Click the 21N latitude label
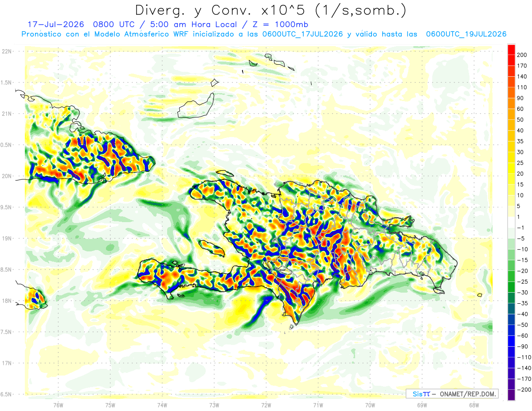This screenshot has width=532, height=411. pos(7,114)
